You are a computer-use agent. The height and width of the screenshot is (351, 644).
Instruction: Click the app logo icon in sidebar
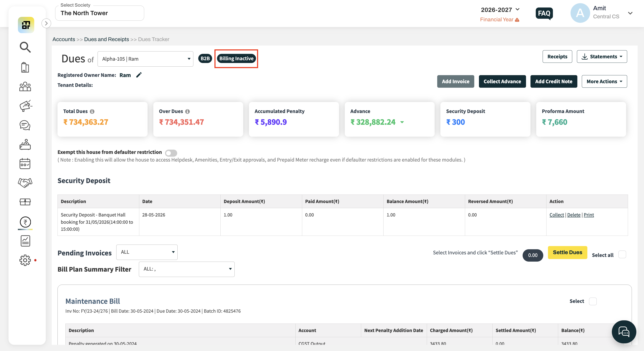(26, 25)
